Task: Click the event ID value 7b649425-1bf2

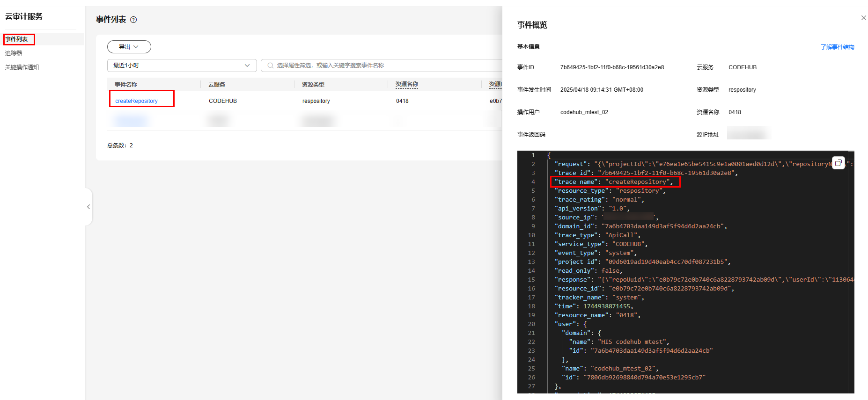Action: click(x=612, y=67)
